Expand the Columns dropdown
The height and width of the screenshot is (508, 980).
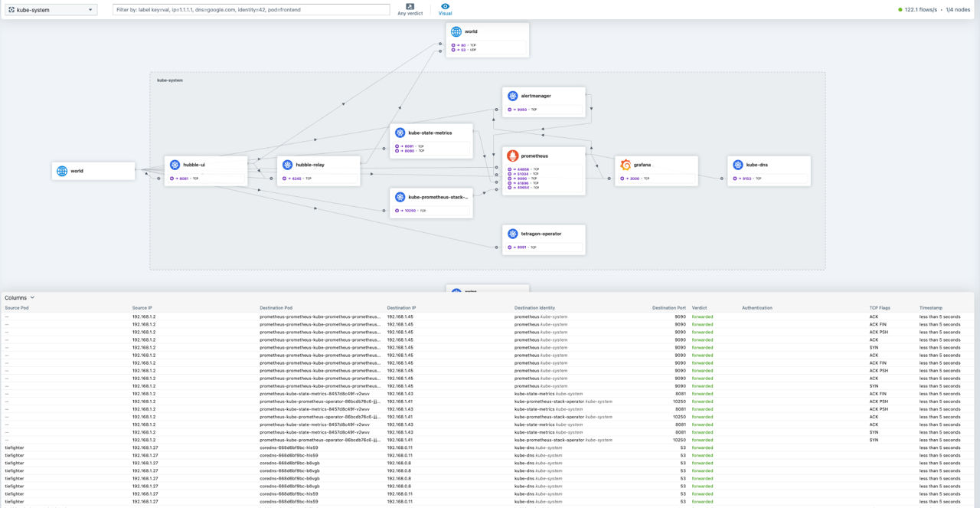(x=20, y=297)
